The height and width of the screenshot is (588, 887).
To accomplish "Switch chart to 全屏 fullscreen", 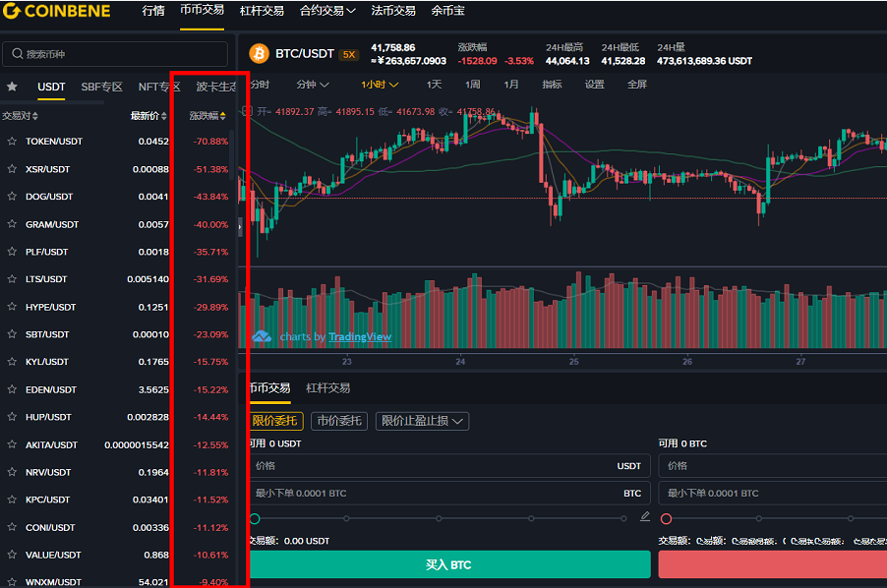I will click(637, 85).
